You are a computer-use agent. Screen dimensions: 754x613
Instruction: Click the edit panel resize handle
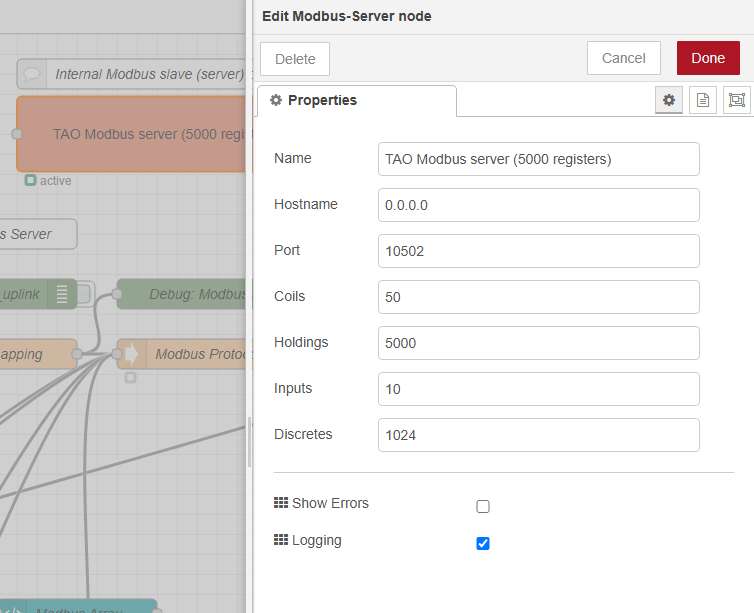(250, 443)
